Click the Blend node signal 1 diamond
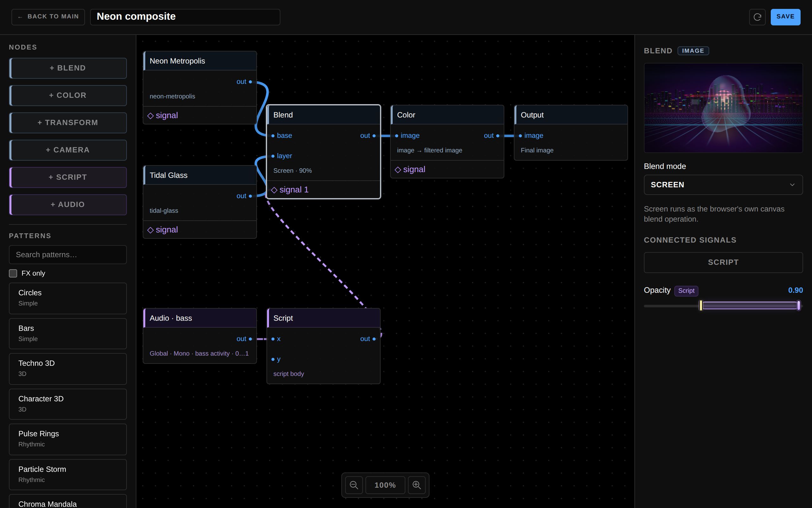The height and width of the screenshot is (508, 812). (274, 190)
